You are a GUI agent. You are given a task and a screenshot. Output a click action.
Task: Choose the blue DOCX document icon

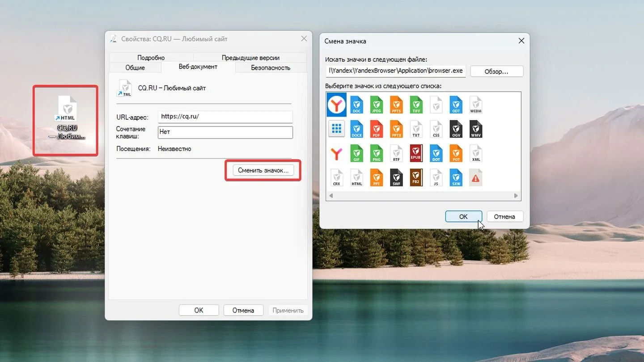tap(357, 129)
